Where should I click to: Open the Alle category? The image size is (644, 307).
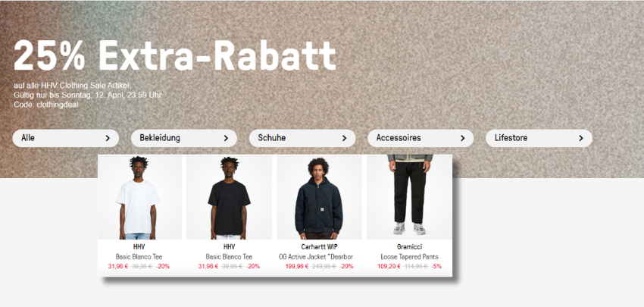66,138
